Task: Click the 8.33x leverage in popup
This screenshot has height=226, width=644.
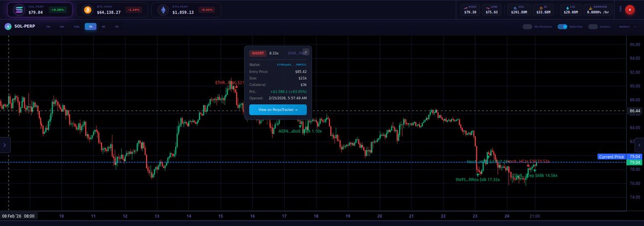Action: [x=274, y=53]
